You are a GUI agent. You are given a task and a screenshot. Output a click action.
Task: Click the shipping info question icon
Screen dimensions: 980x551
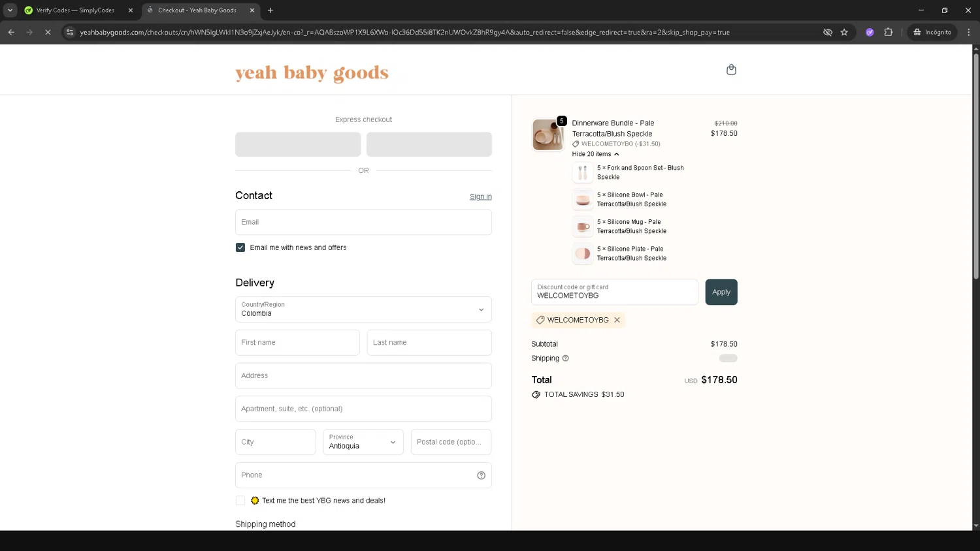566,358
